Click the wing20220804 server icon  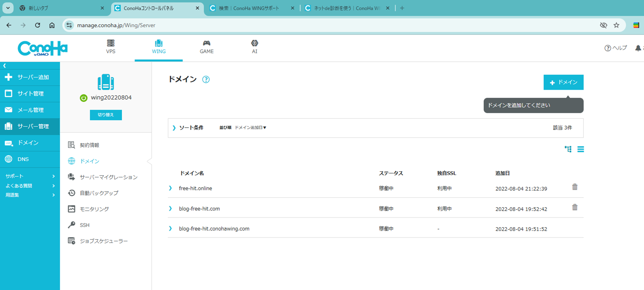[106, 82]
